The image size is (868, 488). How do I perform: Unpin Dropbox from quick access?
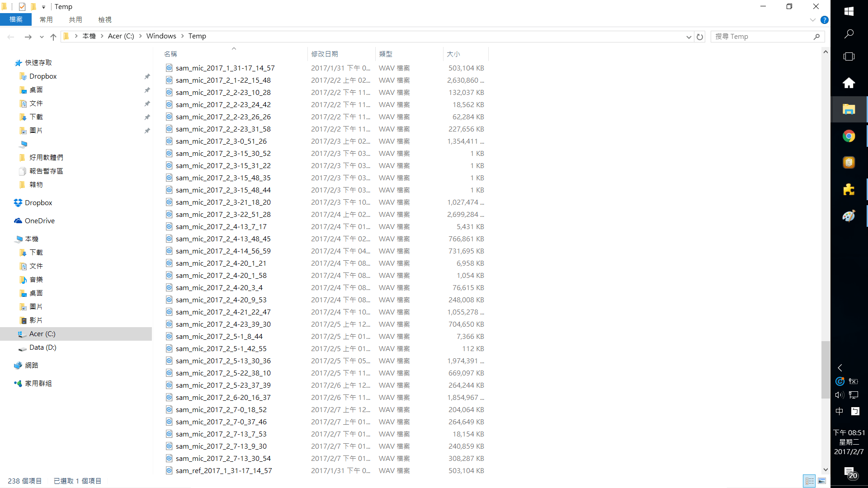(x=147, y=76)
